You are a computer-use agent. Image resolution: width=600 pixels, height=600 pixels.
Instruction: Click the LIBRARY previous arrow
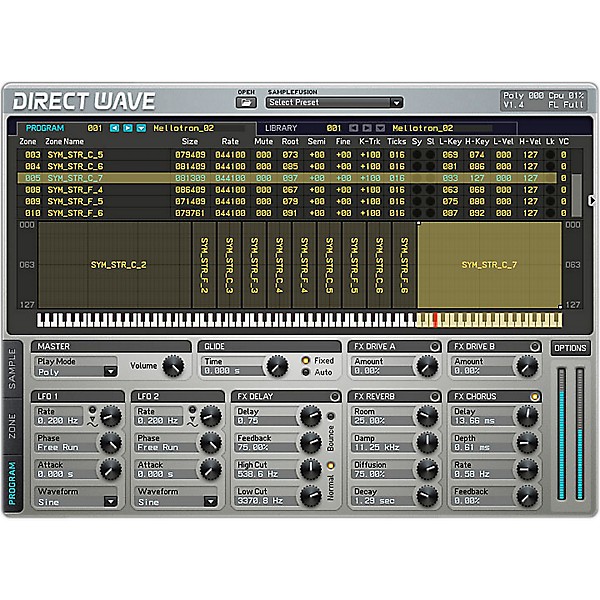tap(354, 128)
